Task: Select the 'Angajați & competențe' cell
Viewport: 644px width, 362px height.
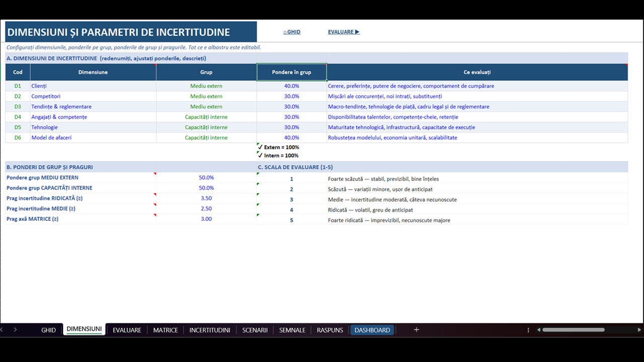Action: (93, 117)
